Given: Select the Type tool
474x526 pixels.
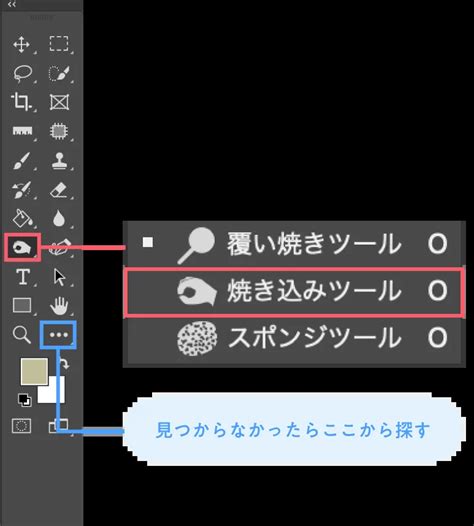Looking at the screenshot, I should [23, 277].
